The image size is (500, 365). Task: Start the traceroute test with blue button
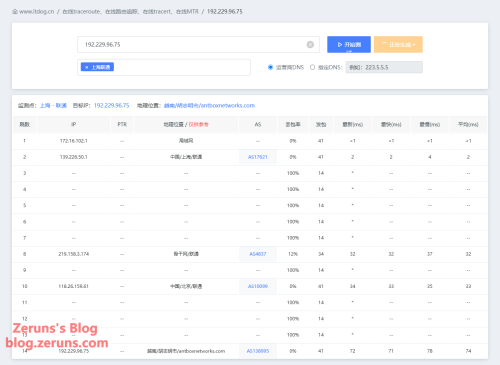349,44
